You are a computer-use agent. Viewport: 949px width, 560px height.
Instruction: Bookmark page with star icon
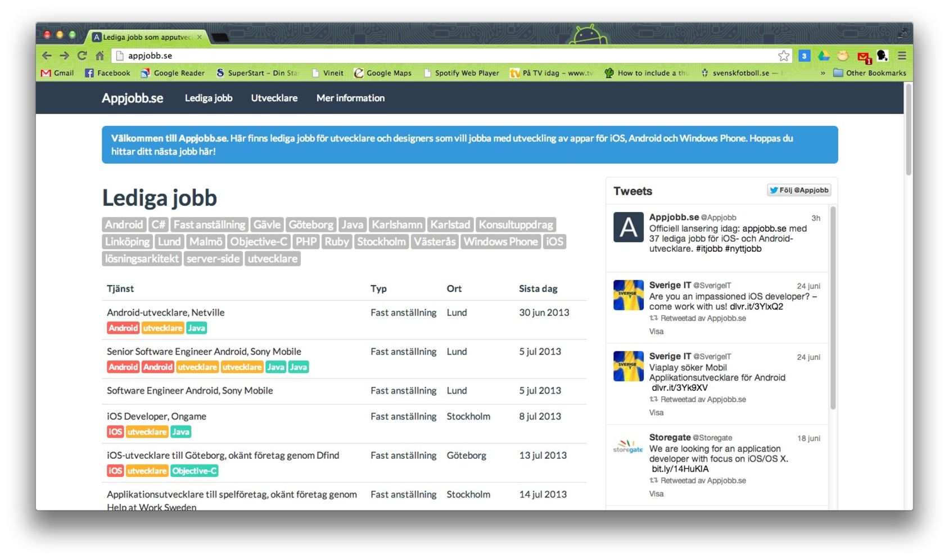(784, 56)
